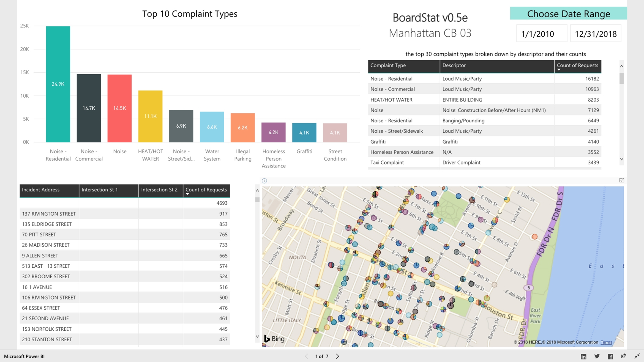Sort by Incident Address column header
The image size is (644, 362).
(49, 191)
